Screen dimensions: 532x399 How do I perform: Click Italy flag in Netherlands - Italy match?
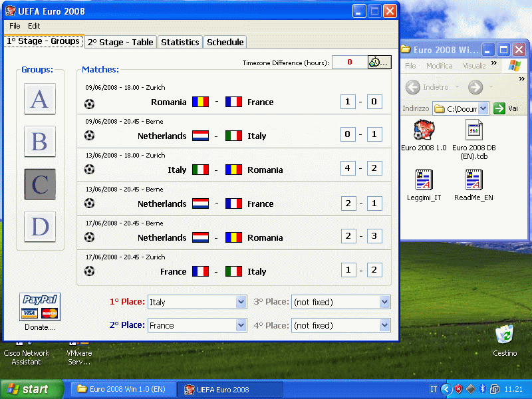[x=233, y=136]
